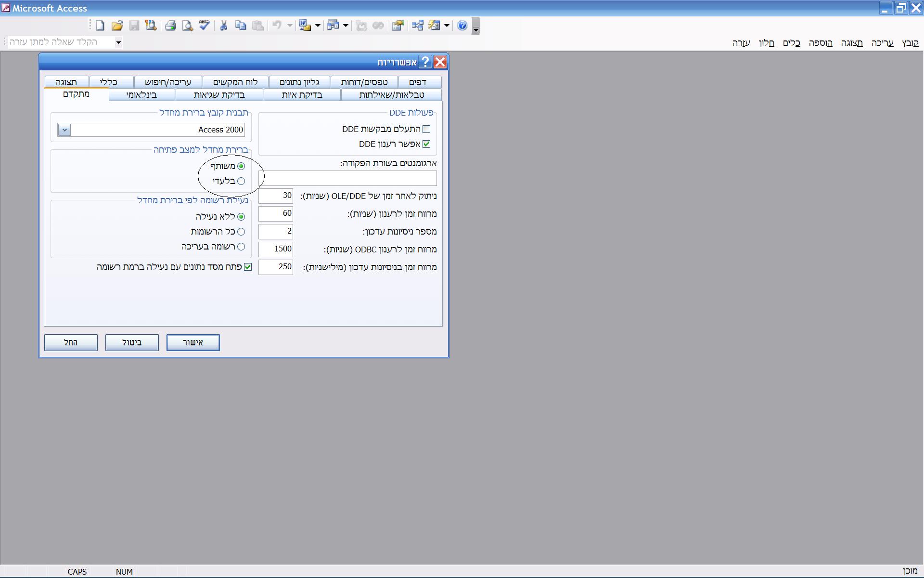Image resolution: width=924 pixels, height=578 pixels.
Task: Select the בלעדי exclusive open mode radio
Action: coord(241,181)
